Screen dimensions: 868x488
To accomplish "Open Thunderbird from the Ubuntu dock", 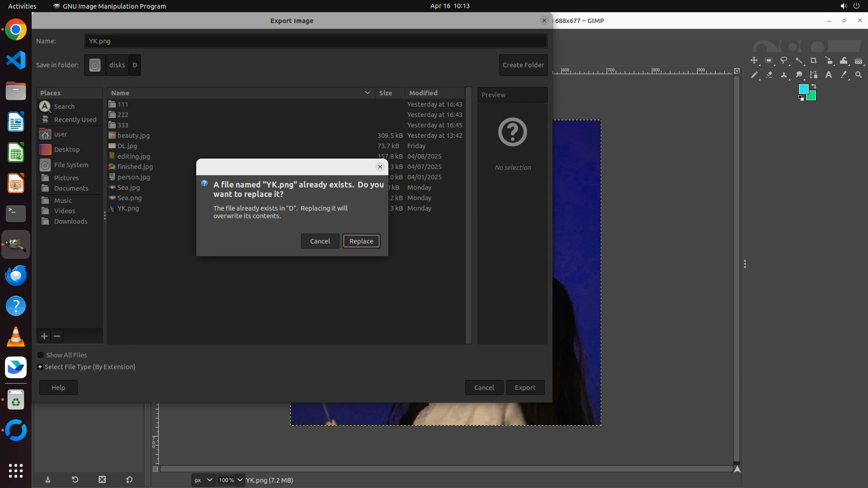I will pyautogui.click(x=16, y=275).
